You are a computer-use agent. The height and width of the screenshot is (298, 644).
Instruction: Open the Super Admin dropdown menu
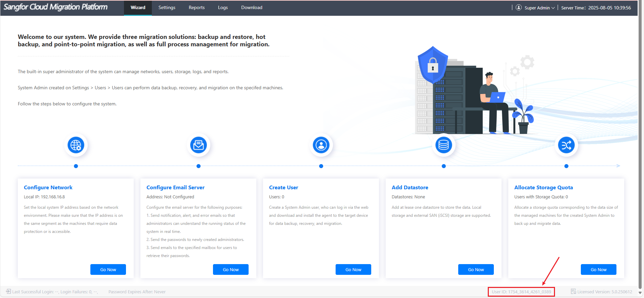[540, 8]
